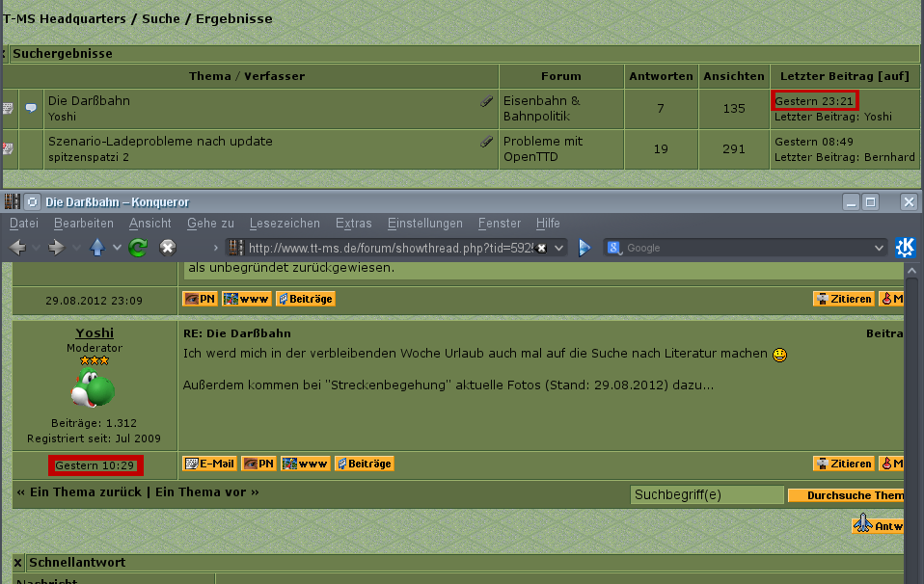Navigate up with the blue up arrow
The width and height of the screenshot is (924, 584).
pyautogui.click(x=97, y=248)
